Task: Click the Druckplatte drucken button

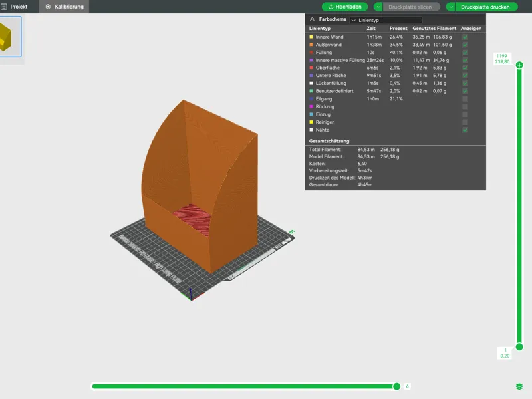Action: tap(485, 7)
